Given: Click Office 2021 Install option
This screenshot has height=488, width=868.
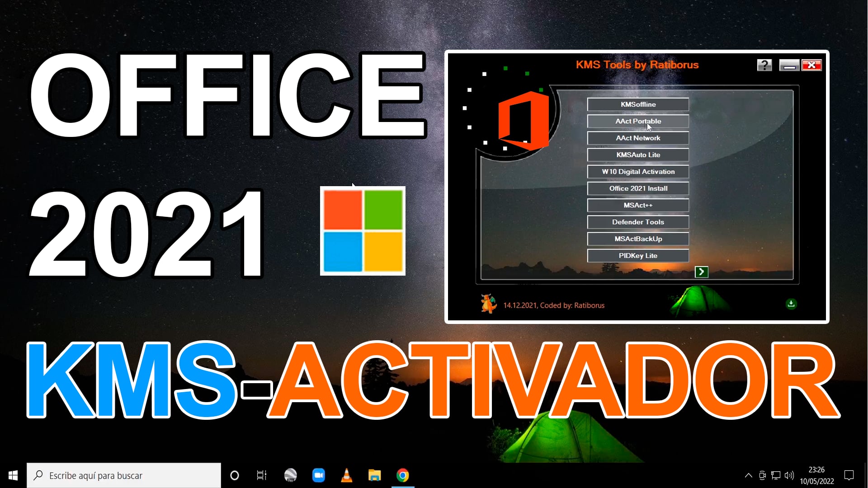Looking at the screenshot, I should (x=637, y=188).
